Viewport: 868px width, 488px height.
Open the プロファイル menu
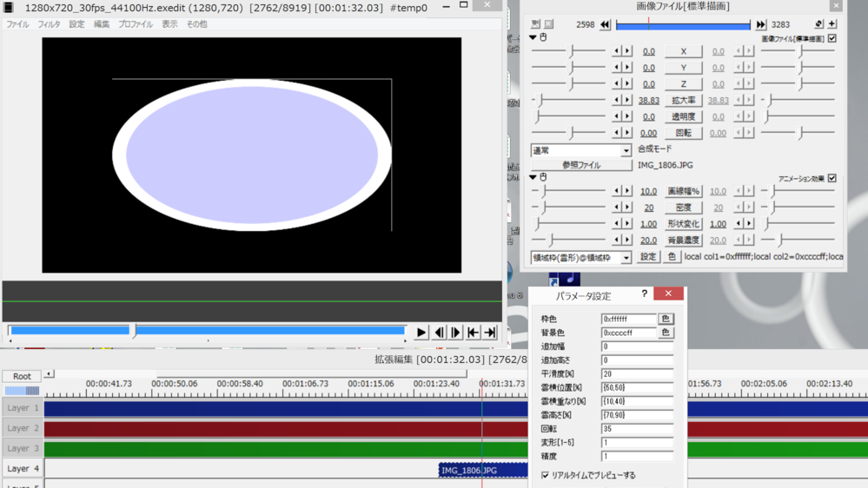click(x=136, y=24)
